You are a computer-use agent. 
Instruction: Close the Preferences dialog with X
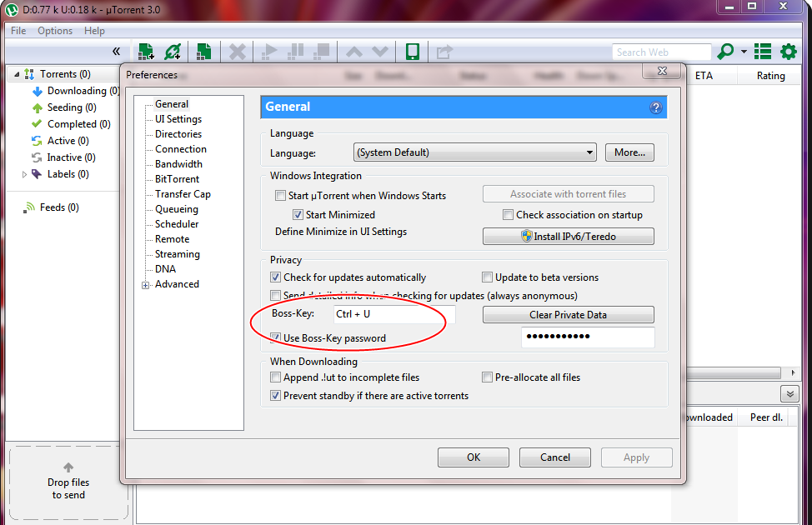point(662,72)
